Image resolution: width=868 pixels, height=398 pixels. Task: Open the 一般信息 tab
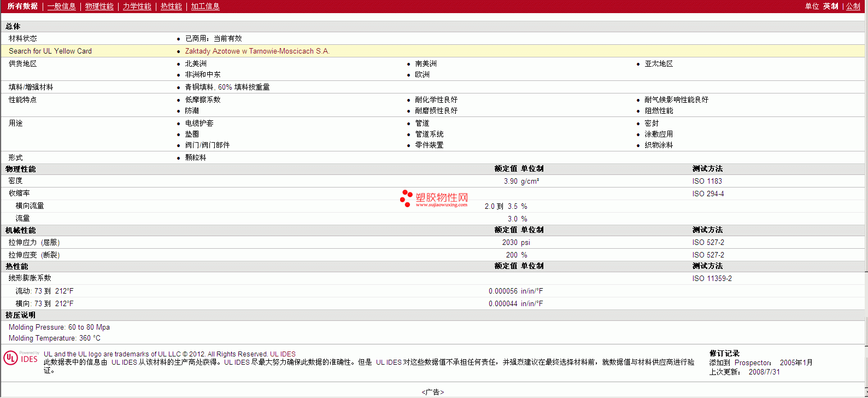coord(61,6)
